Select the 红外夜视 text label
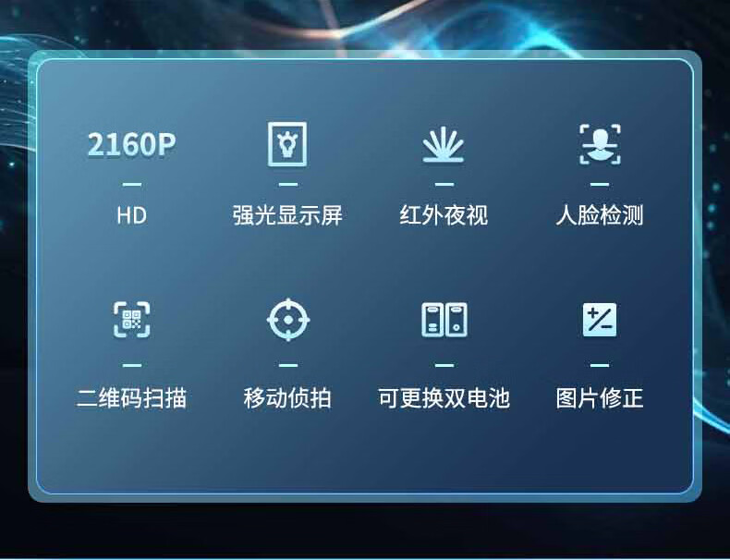Image resolution: width=730 pixels, height=560 pixels. click(444, 215)
